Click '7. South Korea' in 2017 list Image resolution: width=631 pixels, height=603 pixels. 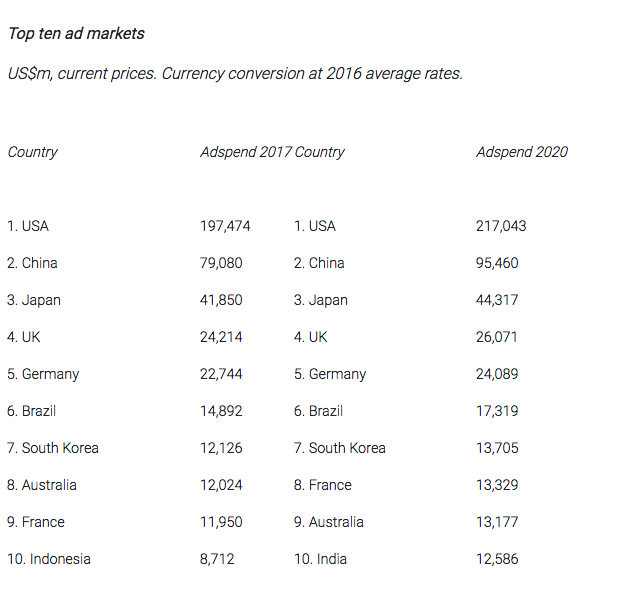tap(53, 448)
